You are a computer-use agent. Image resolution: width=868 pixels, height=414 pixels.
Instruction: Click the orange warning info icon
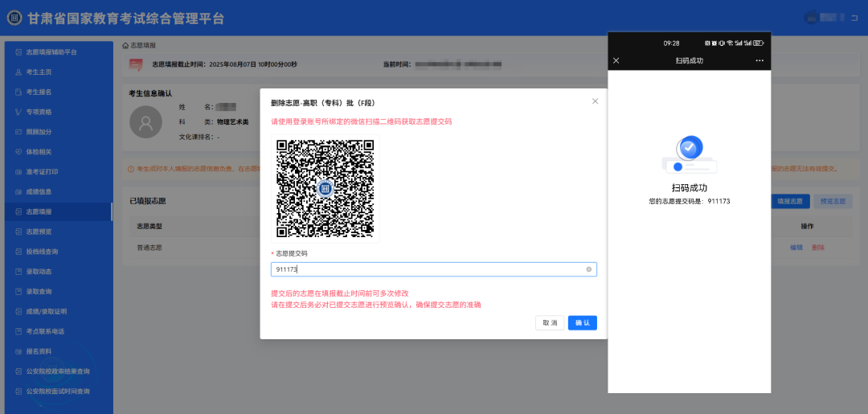click(x=131, y=169)
